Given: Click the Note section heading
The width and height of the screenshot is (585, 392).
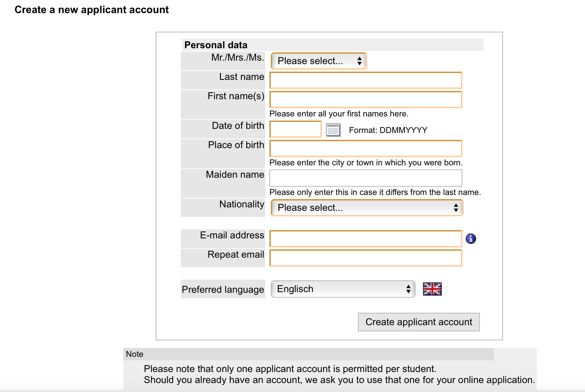Looking at the screenshot, I should (135, 354).
